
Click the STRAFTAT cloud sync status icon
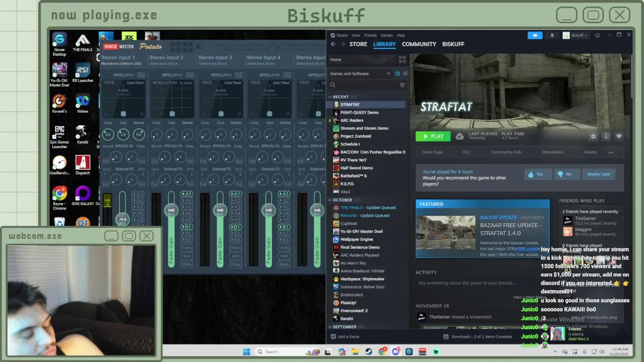point(459,136)
